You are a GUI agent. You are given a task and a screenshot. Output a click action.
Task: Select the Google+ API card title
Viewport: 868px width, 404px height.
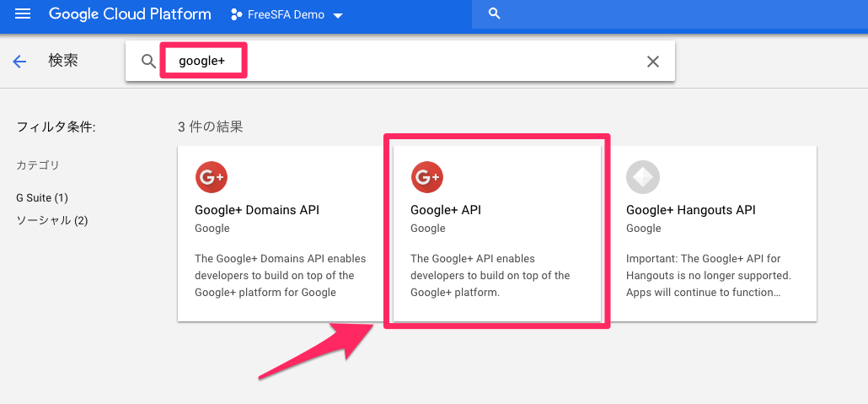pos(445,210)
